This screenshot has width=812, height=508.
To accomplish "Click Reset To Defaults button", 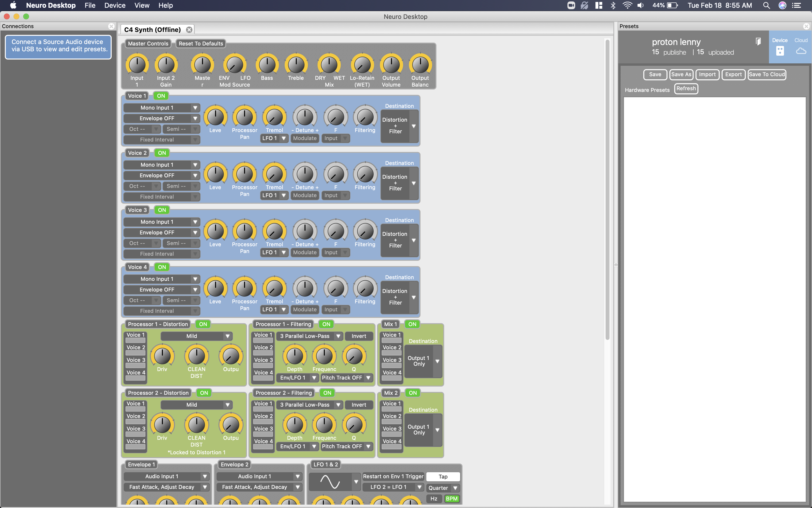I will coord(201,44).
